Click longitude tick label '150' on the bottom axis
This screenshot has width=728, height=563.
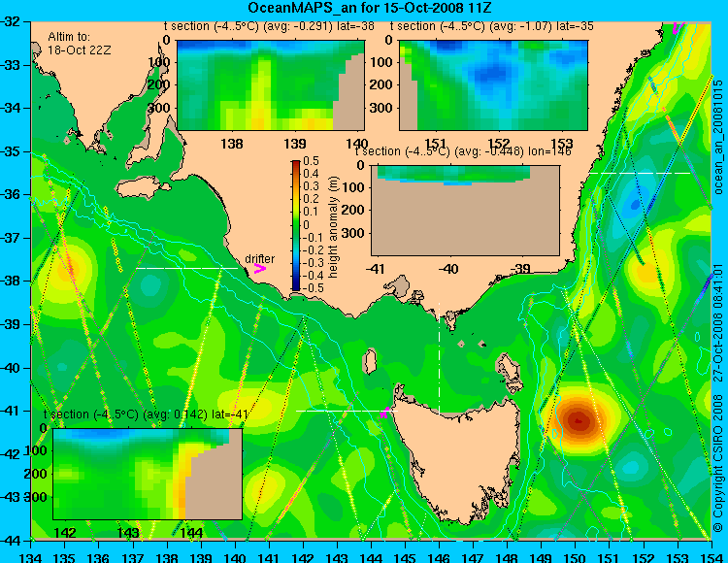click(x=576, y=557)
